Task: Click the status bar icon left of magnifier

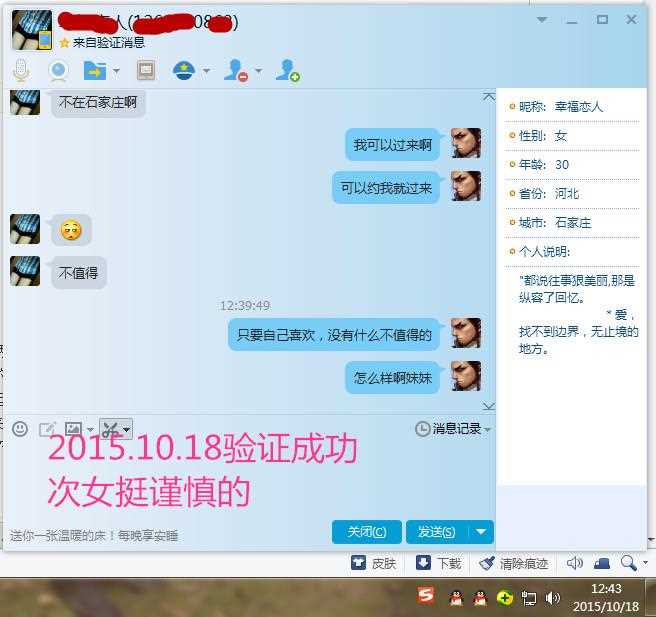Action: 602,563
